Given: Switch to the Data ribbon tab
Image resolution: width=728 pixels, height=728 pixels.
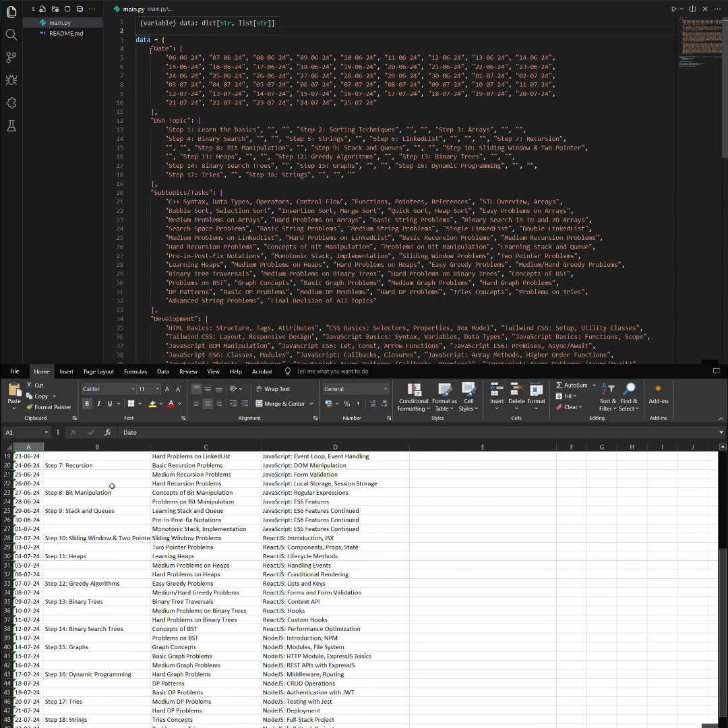Looking at the screenshot, I should 163,371.
